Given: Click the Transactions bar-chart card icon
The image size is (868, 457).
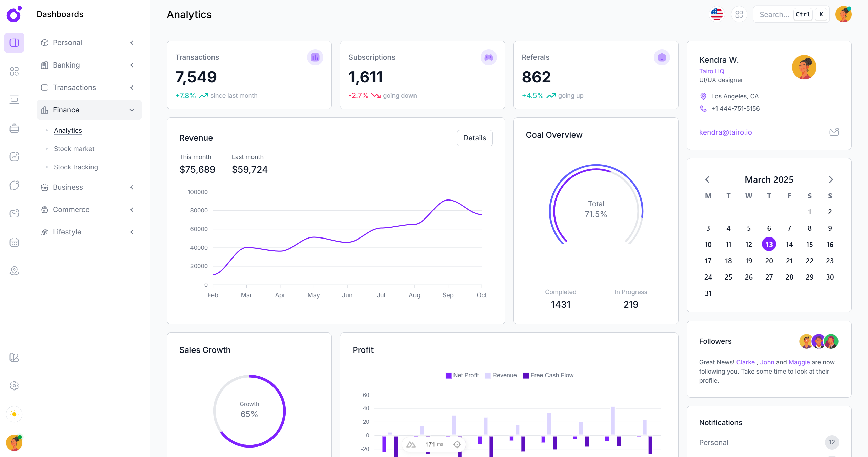Looking at the screenshot, I should click(x=315, y=57).
